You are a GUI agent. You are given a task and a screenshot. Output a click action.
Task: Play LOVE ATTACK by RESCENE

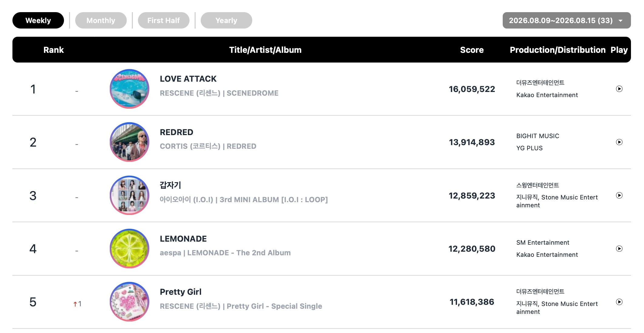point(619,89)
